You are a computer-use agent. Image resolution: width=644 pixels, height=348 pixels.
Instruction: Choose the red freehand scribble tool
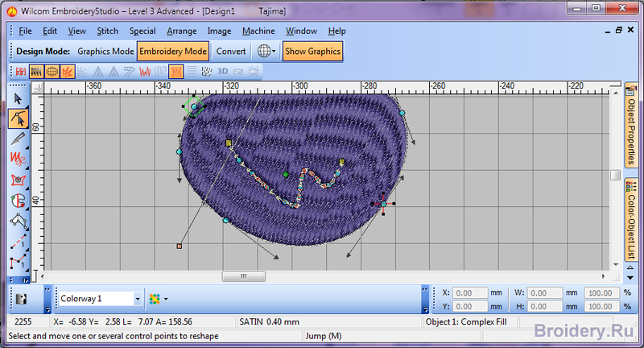coord(18,159)
